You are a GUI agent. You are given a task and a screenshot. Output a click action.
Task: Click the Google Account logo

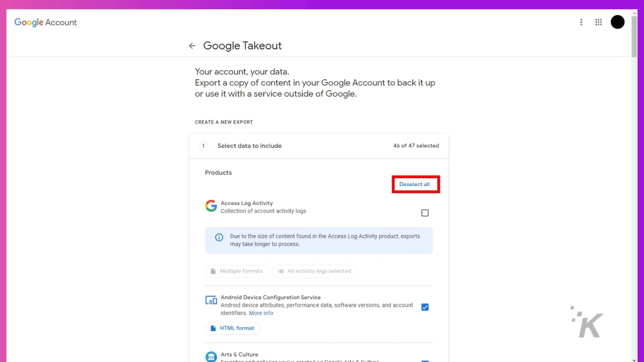(x=45, y=22)
